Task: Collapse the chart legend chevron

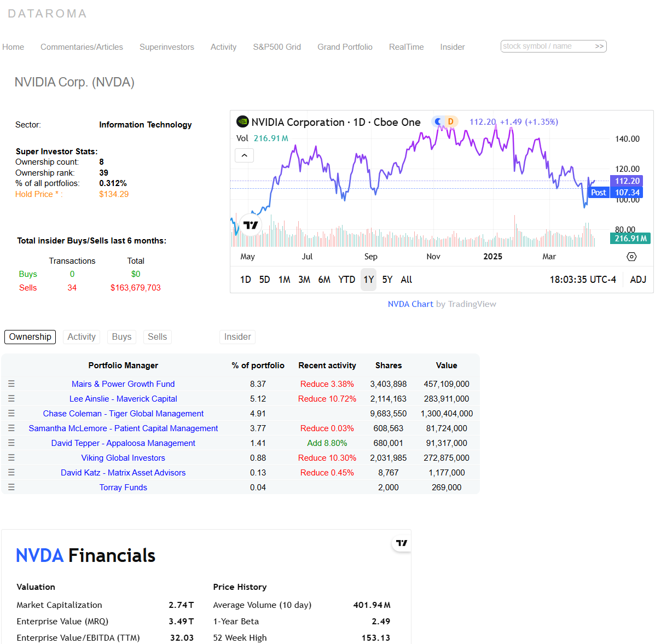Action: click(245, 155)
